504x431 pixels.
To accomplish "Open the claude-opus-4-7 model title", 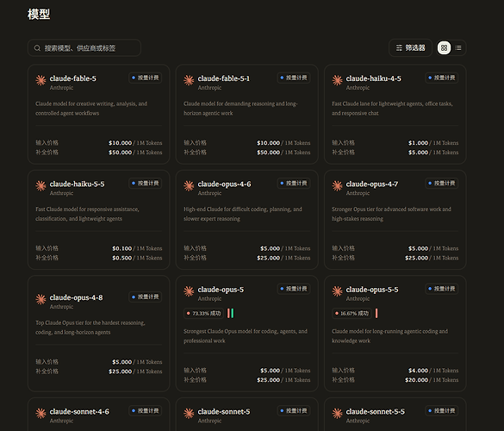I will coord(372,184).
